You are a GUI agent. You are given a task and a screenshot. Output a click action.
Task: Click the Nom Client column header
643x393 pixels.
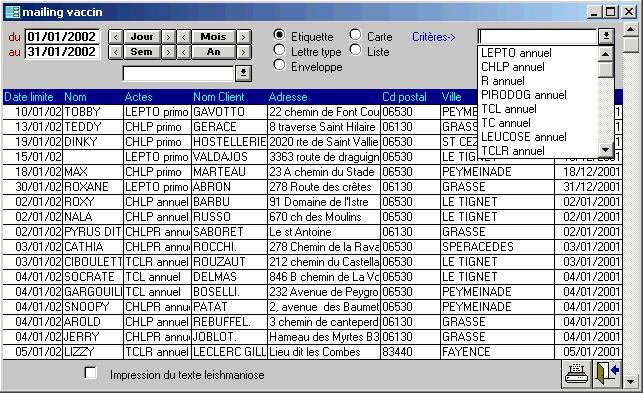(219, 97)
